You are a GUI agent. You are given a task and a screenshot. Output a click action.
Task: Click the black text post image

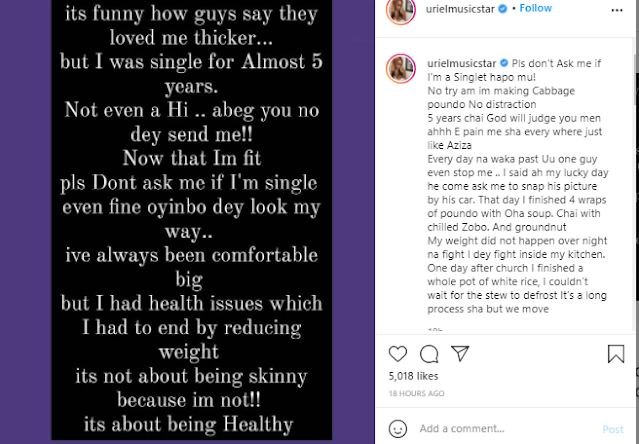point(207,220)
